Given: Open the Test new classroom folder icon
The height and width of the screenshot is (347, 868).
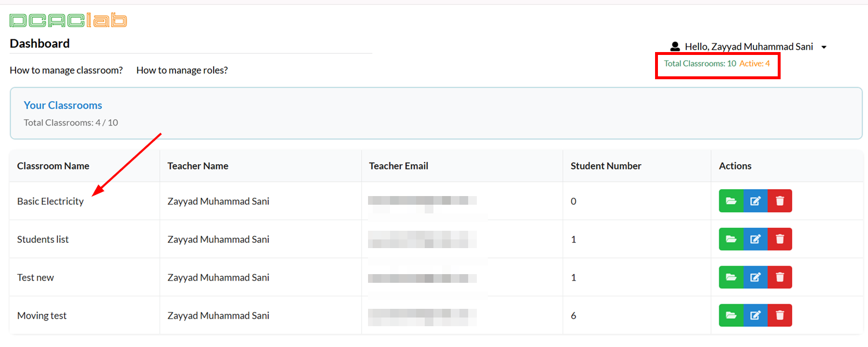Looking at the screenshot, I should (x=731, y=277).
